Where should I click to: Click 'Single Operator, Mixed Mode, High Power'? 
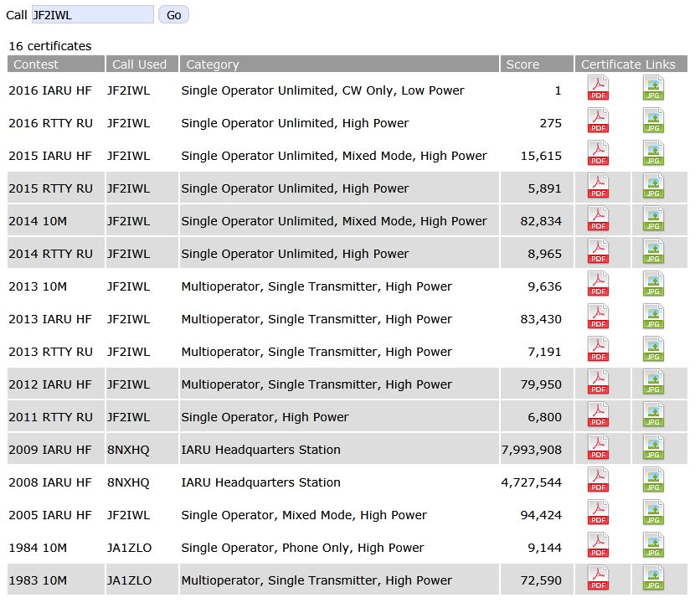click(x=304, y=515)
